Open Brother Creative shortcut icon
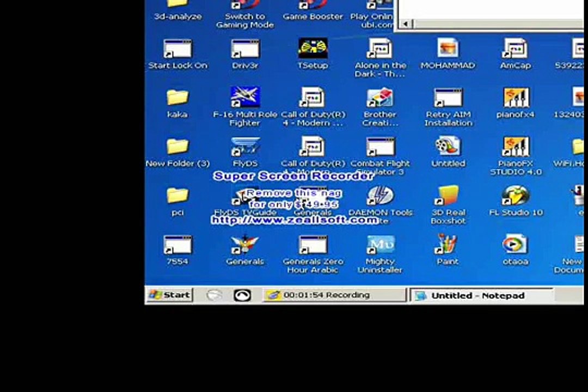The height and width of the screenshot is (392, 588). pos(380,97)
